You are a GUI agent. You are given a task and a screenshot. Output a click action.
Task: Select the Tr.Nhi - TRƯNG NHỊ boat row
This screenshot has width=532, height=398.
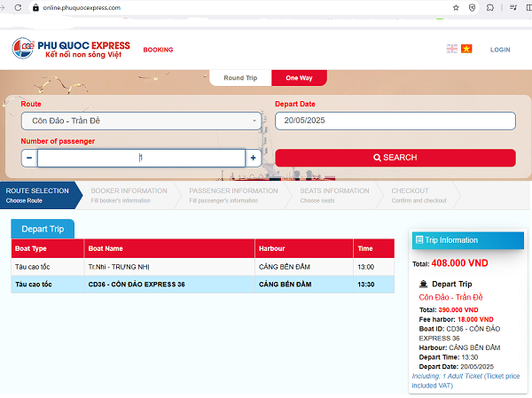pyautogui.click(x=202, y=267)
